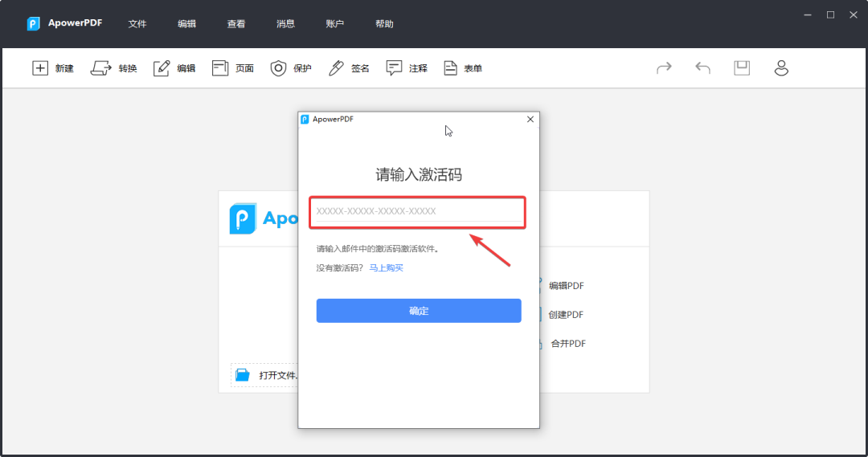The height and width of the screenshot is (457, 868).
Task: Click the 签名 pen icon
Action: point(336,68)
